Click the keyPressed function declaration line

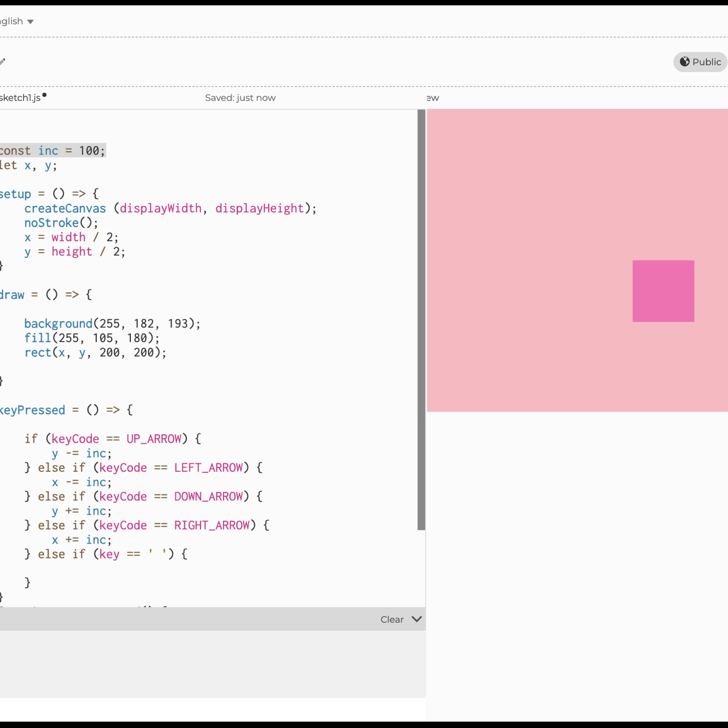66,410
